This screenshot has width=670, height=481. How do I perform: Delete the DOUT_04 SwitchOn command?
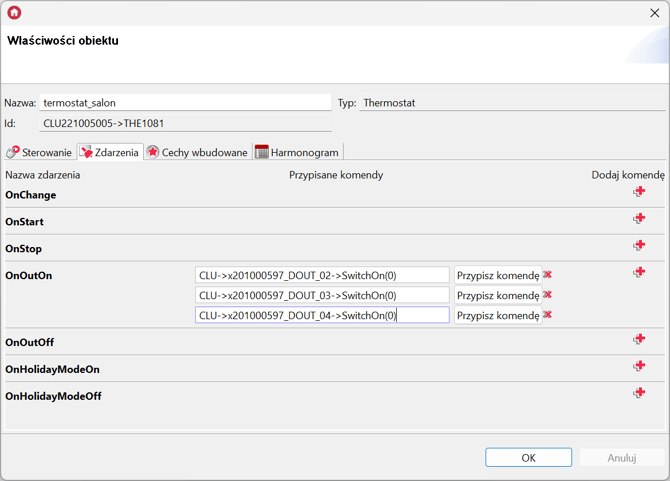tap(548, 315)
